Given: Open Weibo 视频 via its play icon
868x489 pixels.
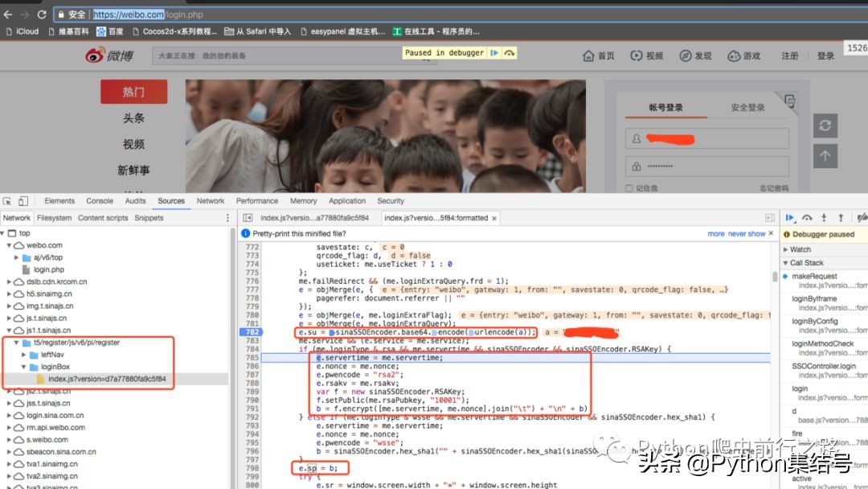Looking at the screenshot, I should coord(635,55).
